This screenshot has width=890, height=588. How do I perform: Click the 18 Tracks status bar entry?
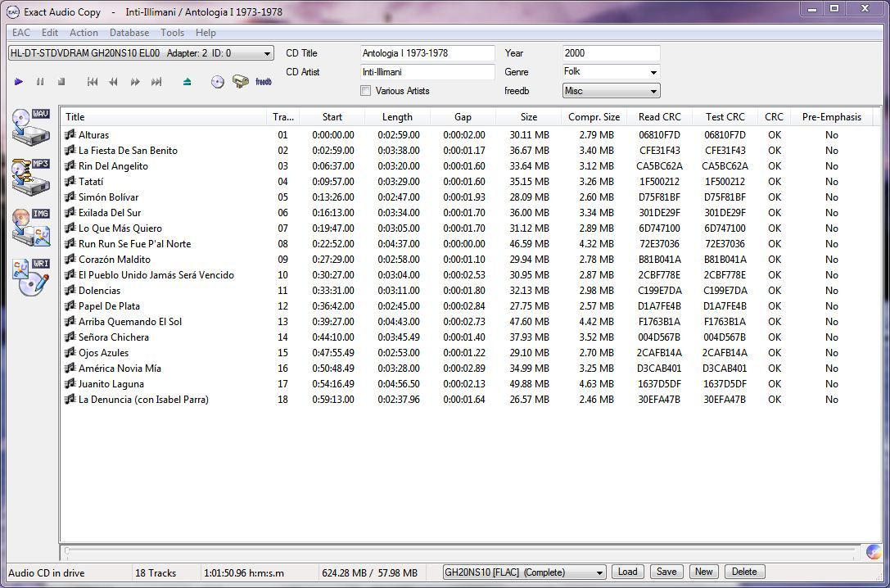coord(156,572)
